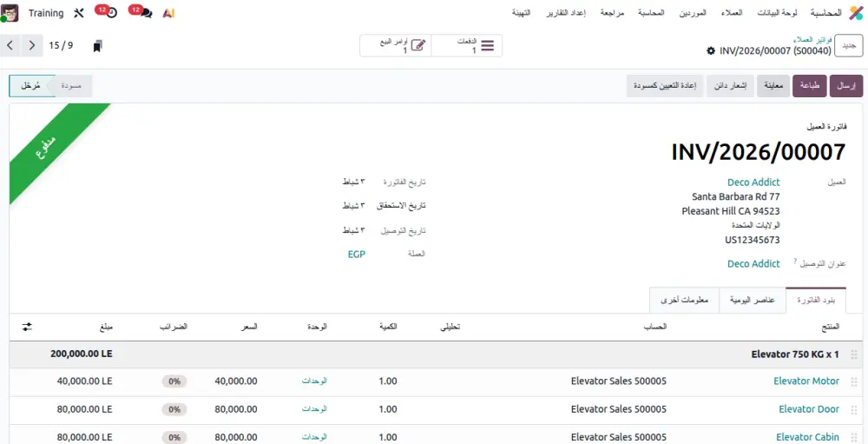Click the Elevator Sales 500005 account in Motor row
Screen dimensions: 868x444
click(x=618, y=381)
